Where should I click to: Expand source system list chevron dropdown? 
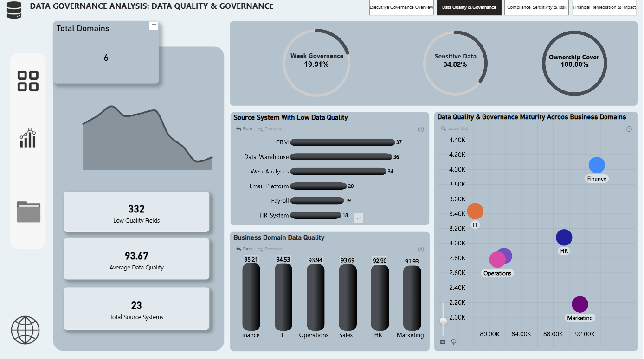pyautogui.click(x=358, y=218)
